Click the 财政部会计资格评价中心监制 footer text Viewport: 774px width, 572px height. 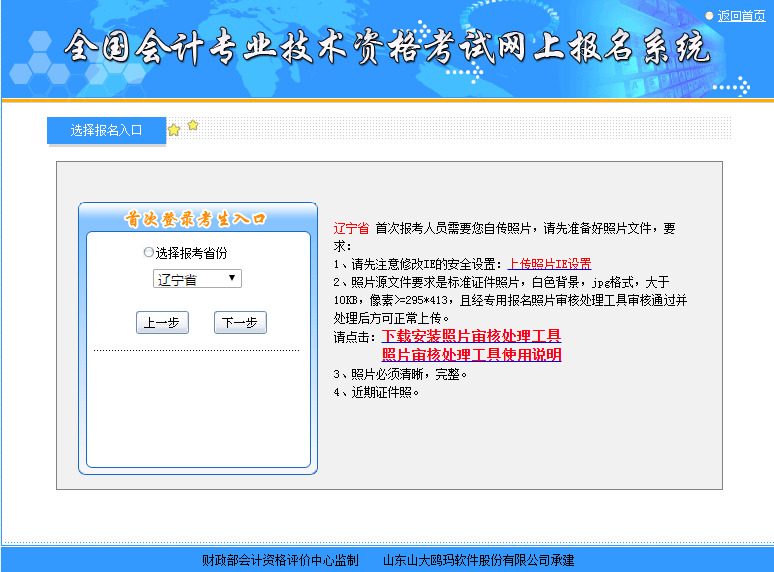(x=280, y=560)
